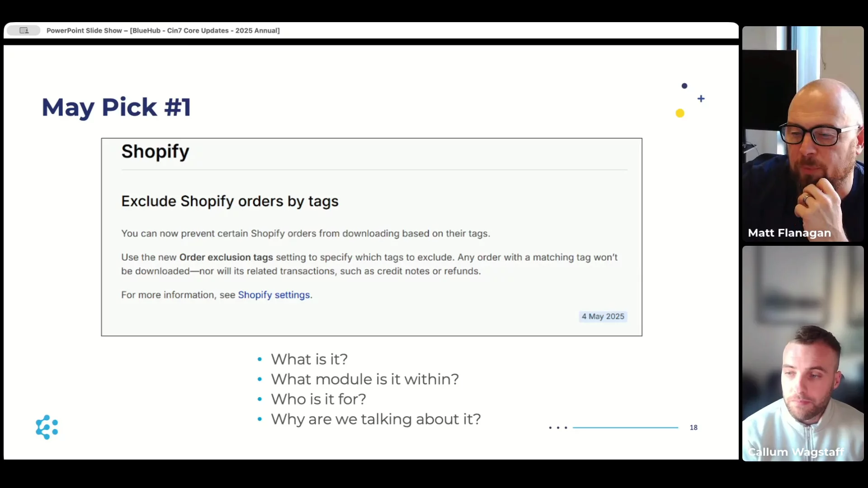This screenshot has height=488, width=868.
Task: Click the Matt Flanagan name label
Action: tap(789, 233)
